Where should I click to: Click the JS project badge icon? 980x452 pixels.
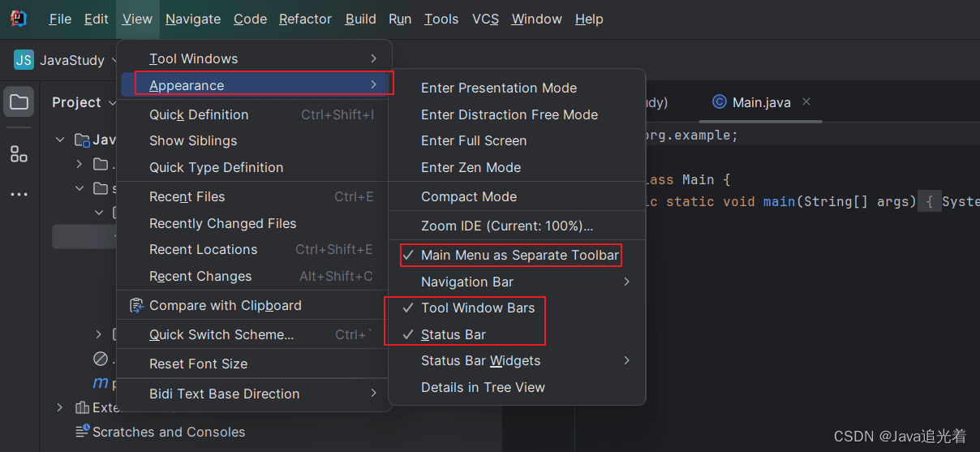tap(24, 59)
